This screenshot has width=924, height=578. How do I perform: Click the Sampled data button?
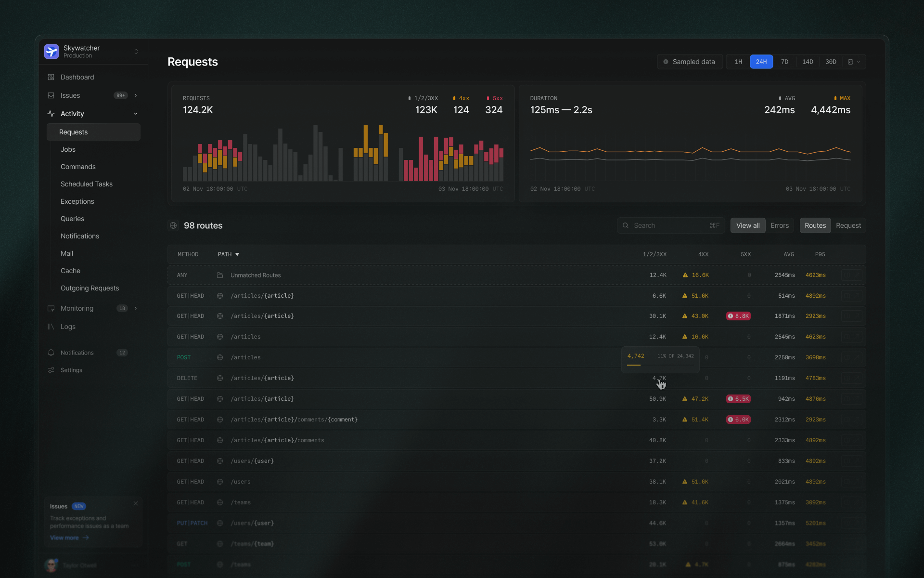tap(689, 62)
